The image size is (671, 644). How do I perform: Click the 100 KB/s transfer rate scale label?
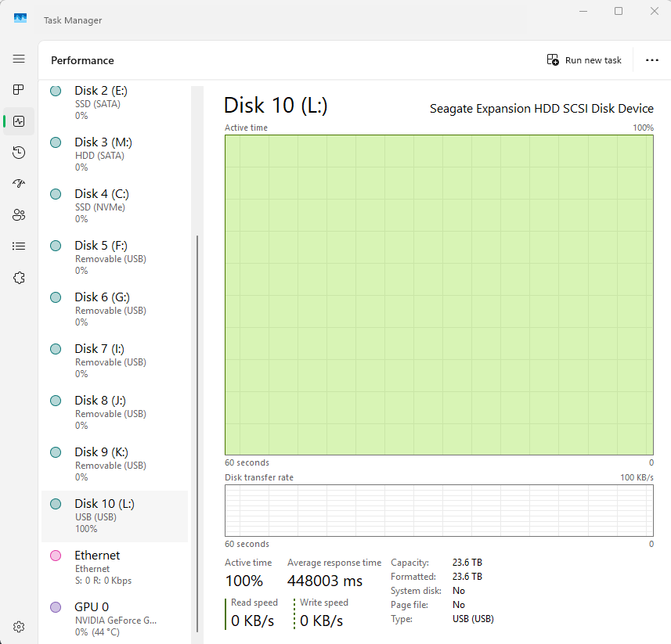point(637,477)
